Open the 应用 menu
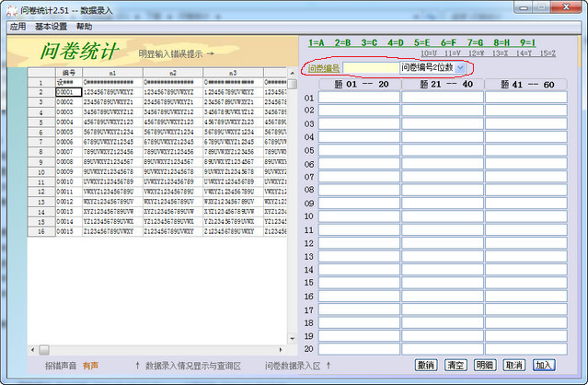Viewport: 588px width, 385px height. 17,28
